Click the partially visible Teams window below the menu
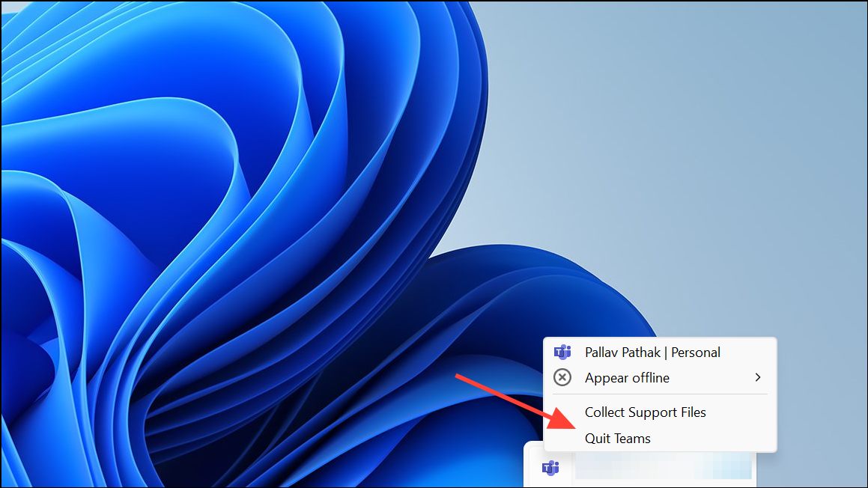This screenshot has width=868, height=488. coord(663,466)
